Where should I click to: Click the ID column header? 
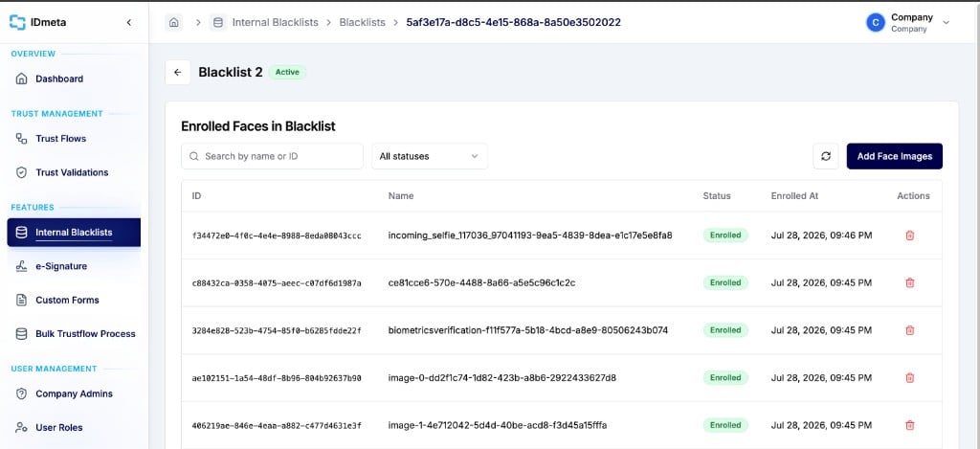(196, 195)
